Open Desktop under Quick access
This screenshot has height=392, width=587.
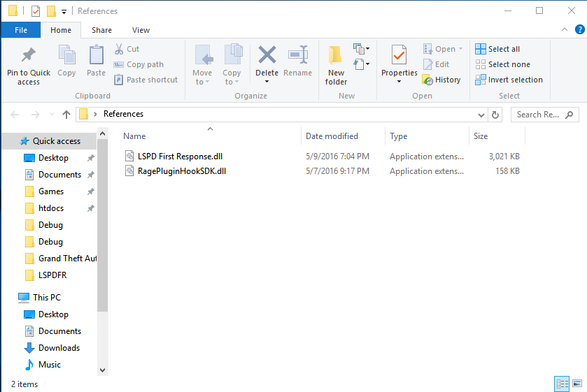[x=53, y=158]
